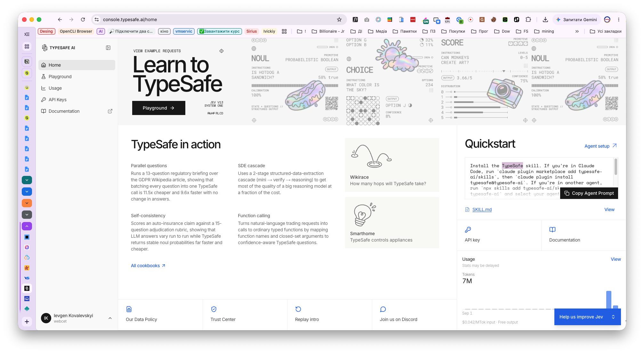This screenshot has width=644, height=354.
Task: Expand the Help us improve Jev widget
Action: point(587,317)
